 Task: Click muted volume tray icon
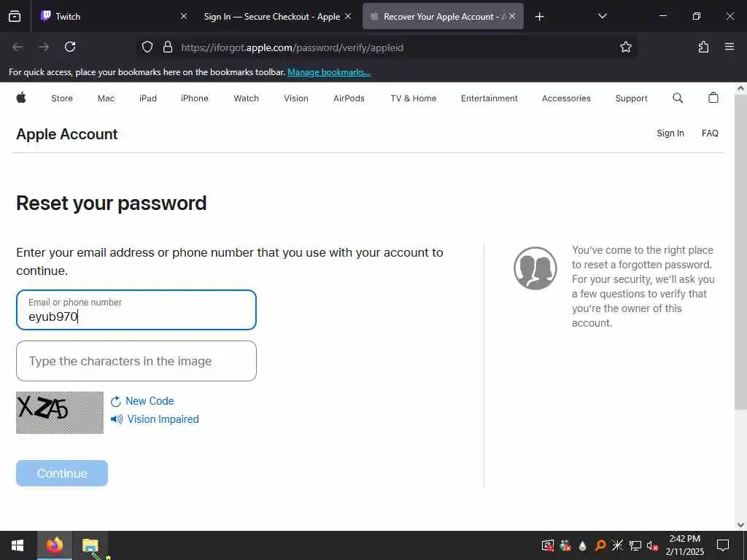(x=652, y=545)
